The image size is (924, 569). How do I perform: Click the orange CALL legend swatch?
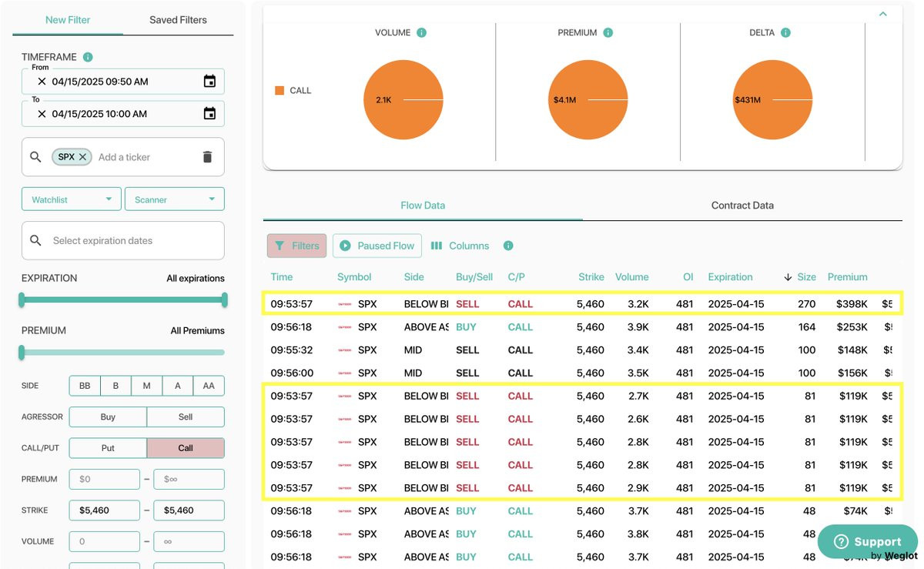[280, 90]
